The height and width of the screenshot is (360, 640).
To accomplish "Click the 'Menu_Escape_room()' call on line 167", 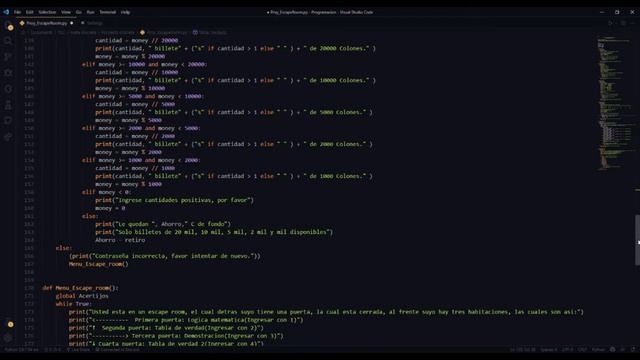I will (x=98, y=264).
